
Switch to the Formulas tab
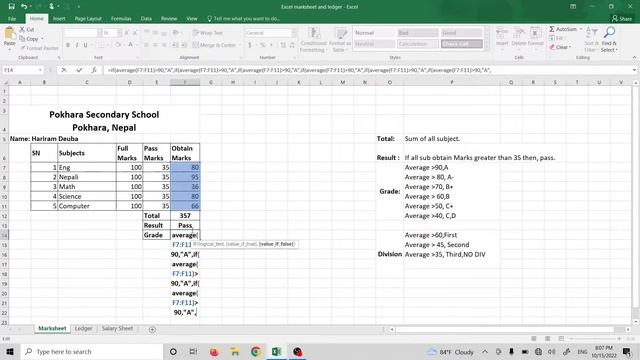coord(121,19)
